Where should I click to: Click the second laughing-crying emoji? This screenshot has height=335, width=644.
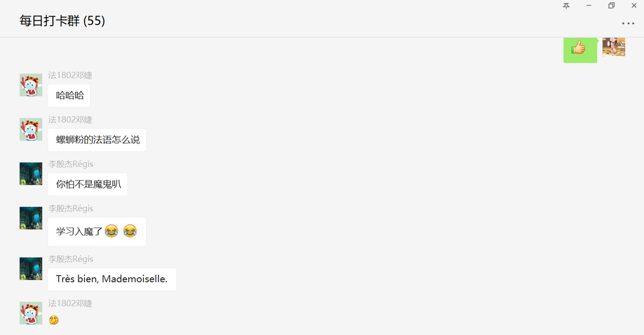coord(130,231)
